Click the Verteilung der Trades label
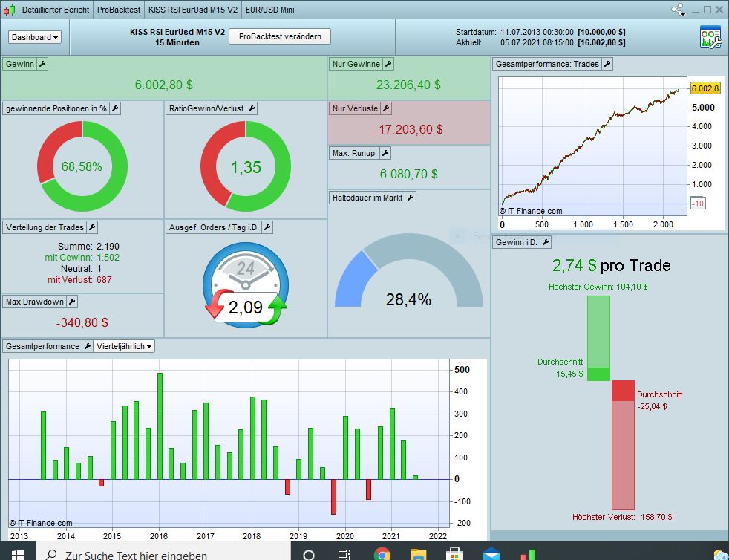Screen dimensions: 729x560 (x=45, y=227)
